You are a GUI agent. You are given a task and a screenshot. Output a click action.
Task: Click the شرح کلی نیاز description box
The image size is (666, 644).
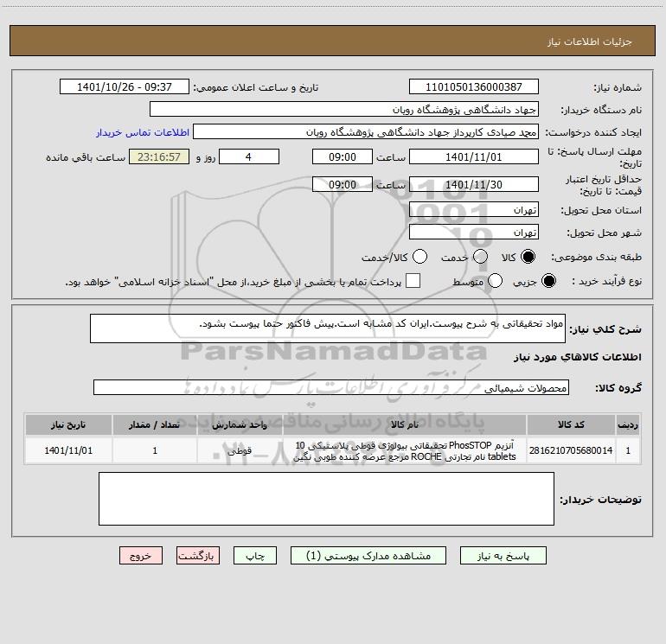(x=328, y=328)
